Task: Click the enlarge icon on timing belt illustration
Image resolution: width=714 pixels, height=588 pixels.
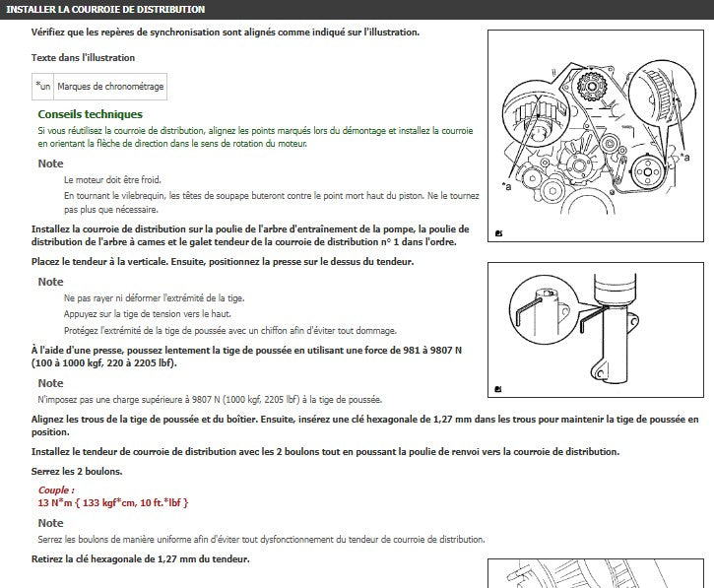Action: (x=499, y=233)
